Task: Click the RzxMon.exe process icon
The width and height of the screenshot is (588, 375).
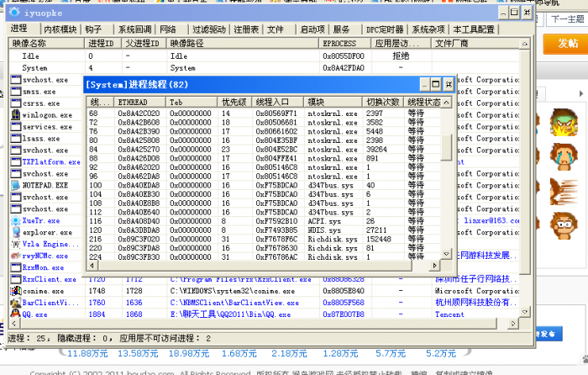Action: pos(16,267)
